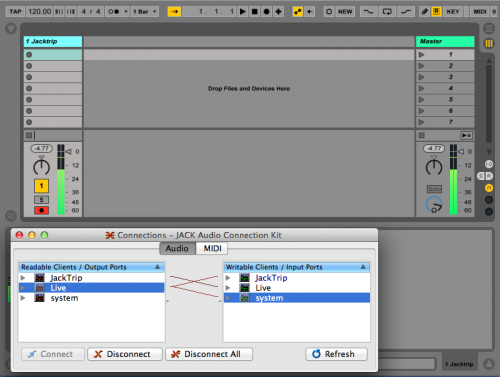The height and width of the screenshot is (377, 500).
Task: Toggle the Follow arrow button
Action: click(x=174, y=12)
